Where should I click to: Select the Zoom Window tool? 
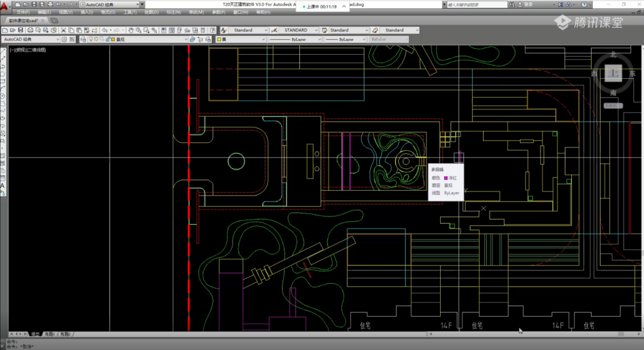tap(146, 30)
